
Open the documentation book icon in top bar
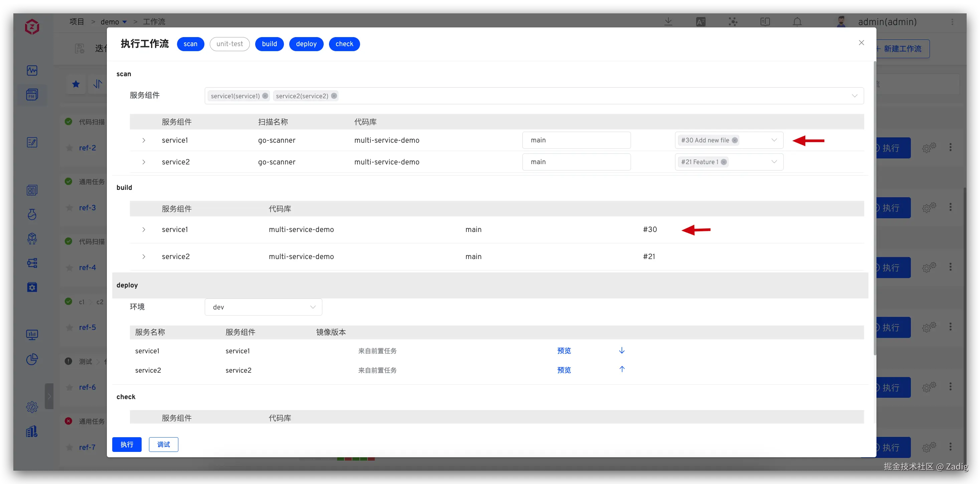765,22
